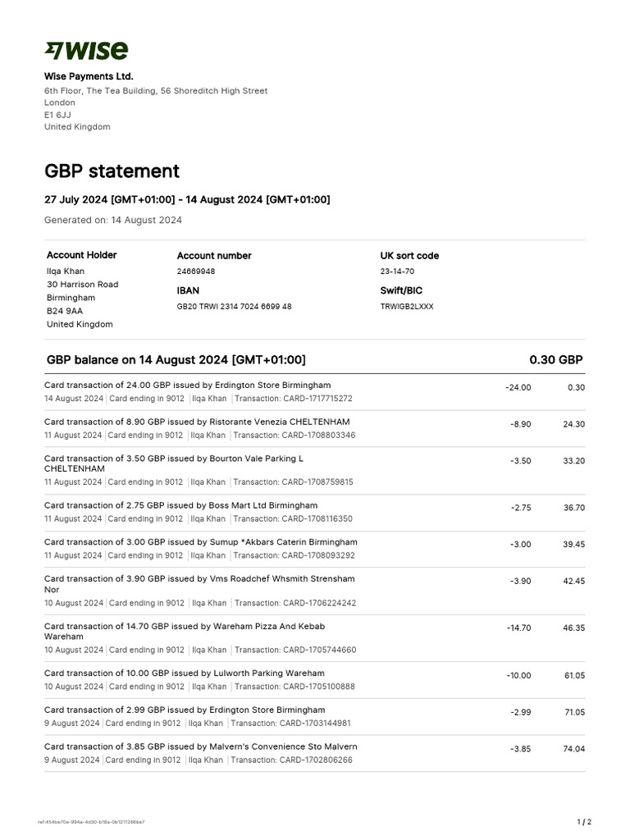Click the Sumup Akbars Caterin transaction
This screenshot has height=840, width=630.
[314, 549]
